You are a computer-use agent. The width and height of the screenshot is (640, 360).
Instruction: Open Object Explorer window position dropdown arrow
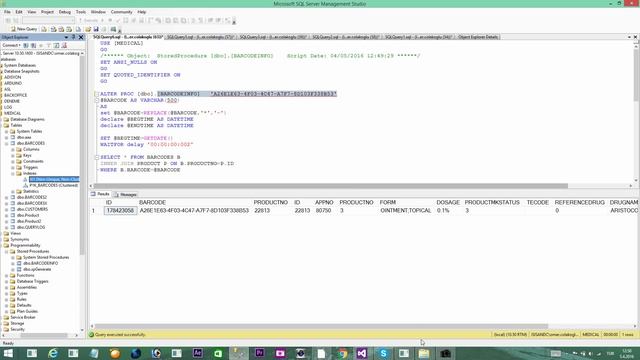tap(66, 37)
